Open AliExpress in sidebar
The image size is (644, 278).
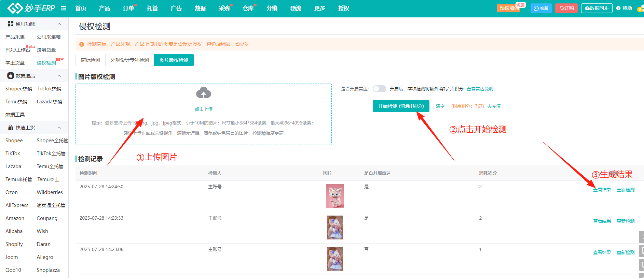tap(17, 205)
